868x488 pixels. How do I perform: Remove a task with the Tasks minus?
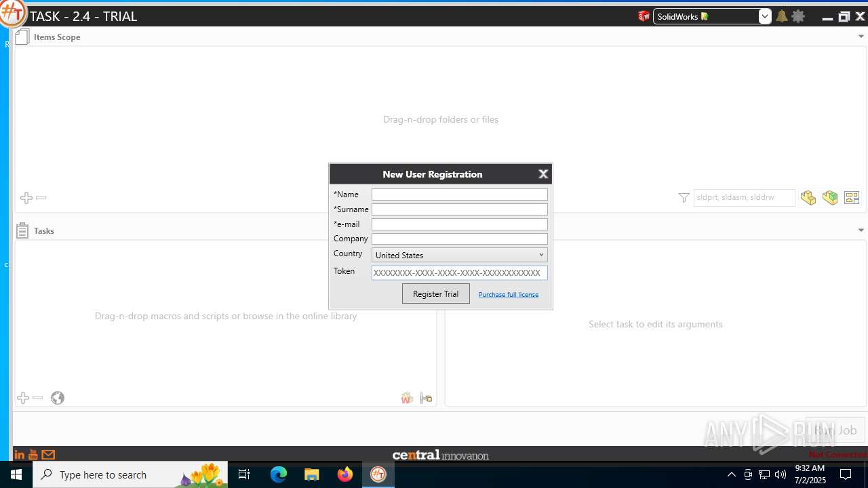tap(38, 398)
